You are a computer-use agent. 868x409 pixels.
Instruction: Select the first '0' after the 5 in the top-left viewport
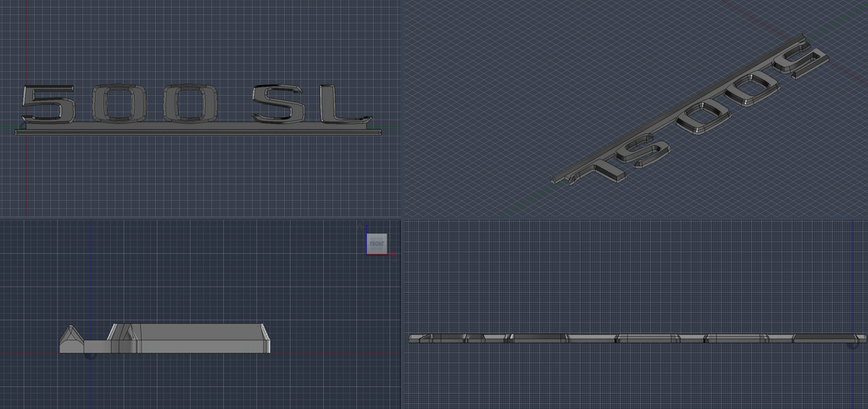point(117,104)
